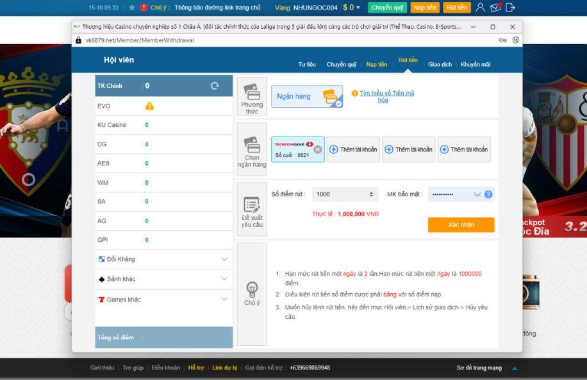The height and width of the screenshot is (380, 587).
Task: Expand the Games khác section
Action: 164,299
